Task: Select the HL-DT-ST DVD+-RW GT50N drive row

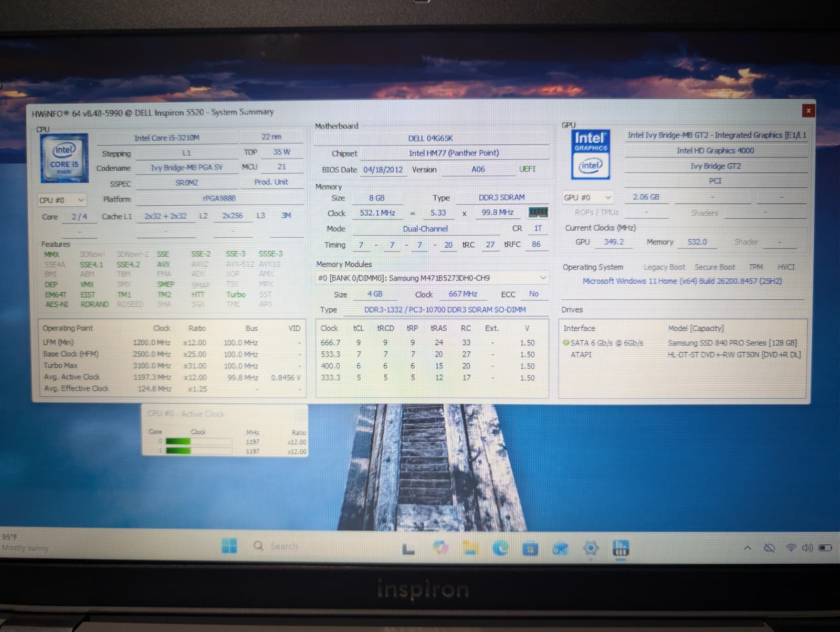Action: [x=682, y=355]
